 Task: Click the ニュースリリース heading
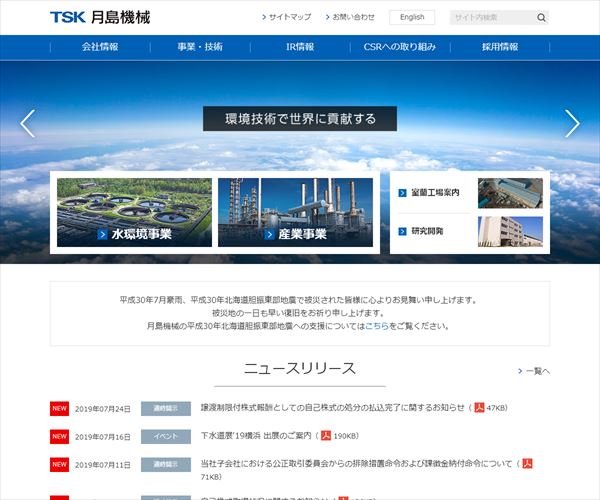pyautogui.click(x=300, y=369)
